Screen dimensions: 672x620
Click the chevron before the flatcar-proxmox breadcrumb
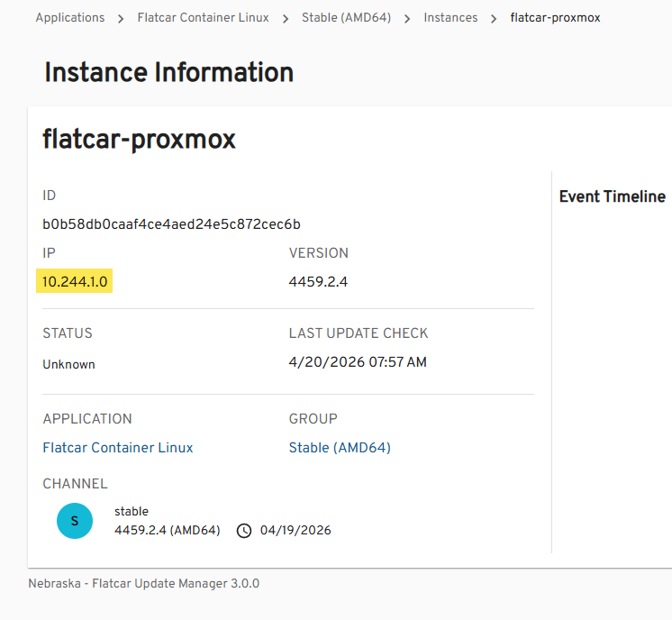(x=494, y=18)
